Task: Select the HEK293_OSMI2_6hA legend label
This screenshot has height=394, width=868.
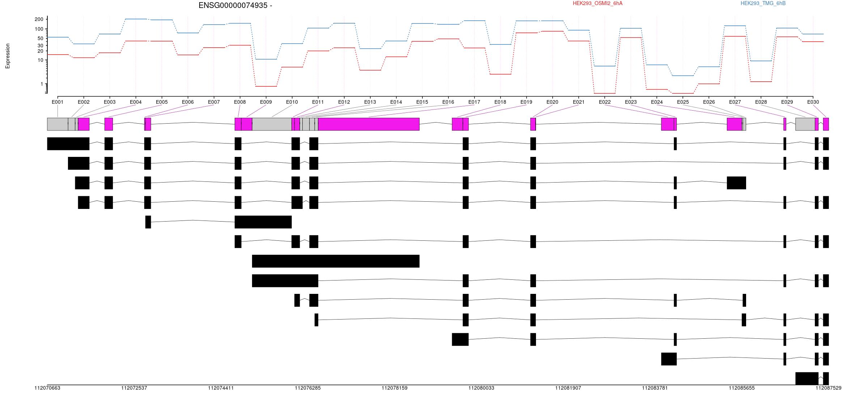Action: (597, 3)
